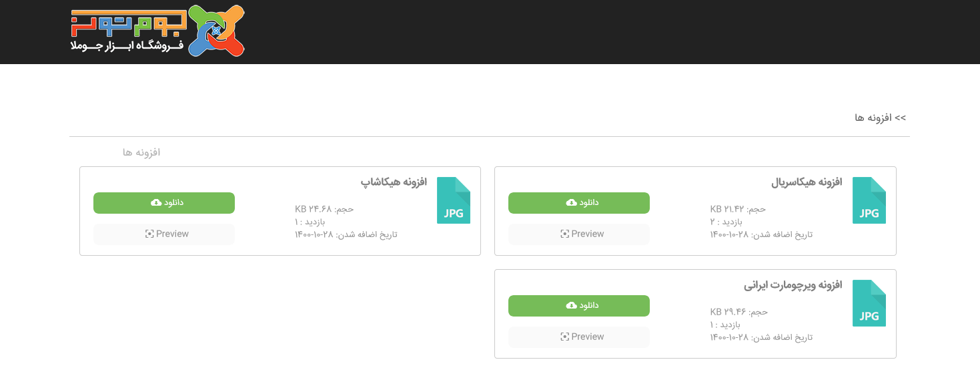The height and width of the screenshot is (392, 980).
Task: Open the افزونه هیکاشاپ title link
Action: point(394,182)
